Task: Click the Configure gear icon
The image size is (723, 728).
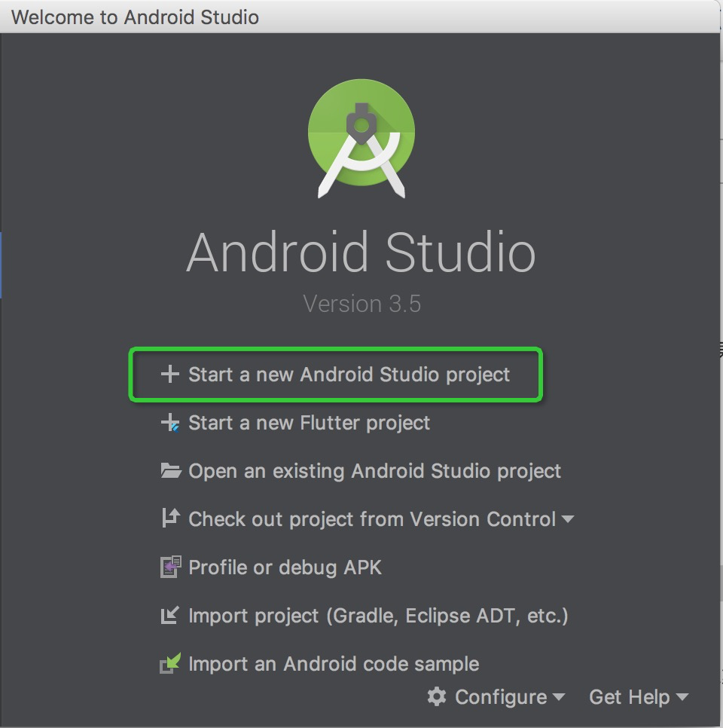Action: (437, 696)
